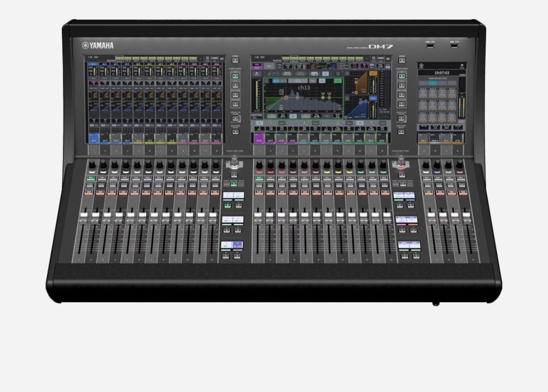Open ch5 blue gate thumbnail on left screen
548x392 pixels.
click(138, 107)
